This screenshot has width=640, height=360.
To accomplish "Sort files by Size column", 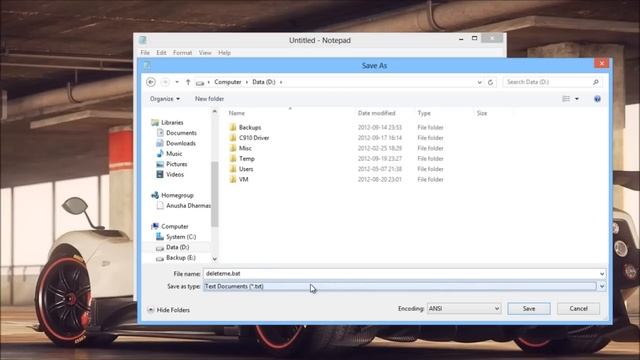I will point(482,113).
